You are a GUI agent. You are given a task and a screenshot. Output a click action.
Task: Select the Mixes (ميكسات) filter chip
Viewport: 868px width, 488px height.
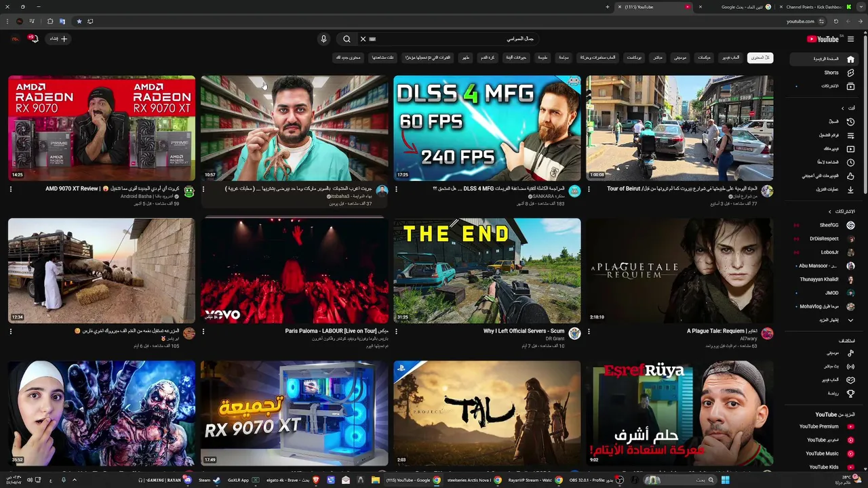pyautogui.click(x=705, y=58)
